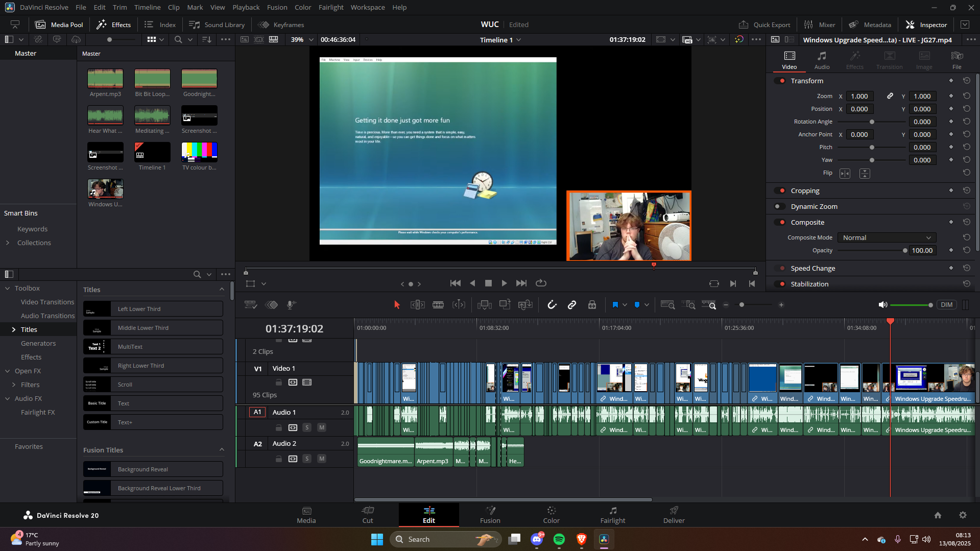
Task: Select the Blade Edit tool
Action: click(x=438, y=305)
